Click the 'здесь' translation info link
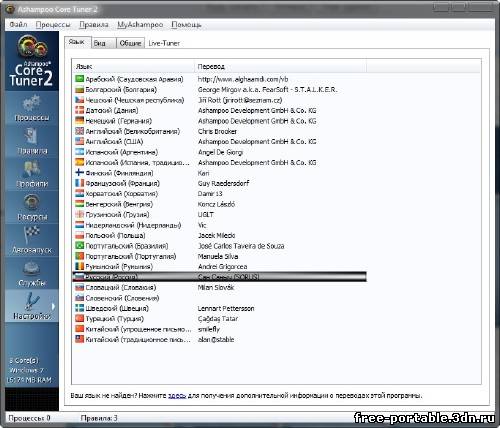This screenshot has width=500, height=428. pyautogui.click(x=177, y=396)
